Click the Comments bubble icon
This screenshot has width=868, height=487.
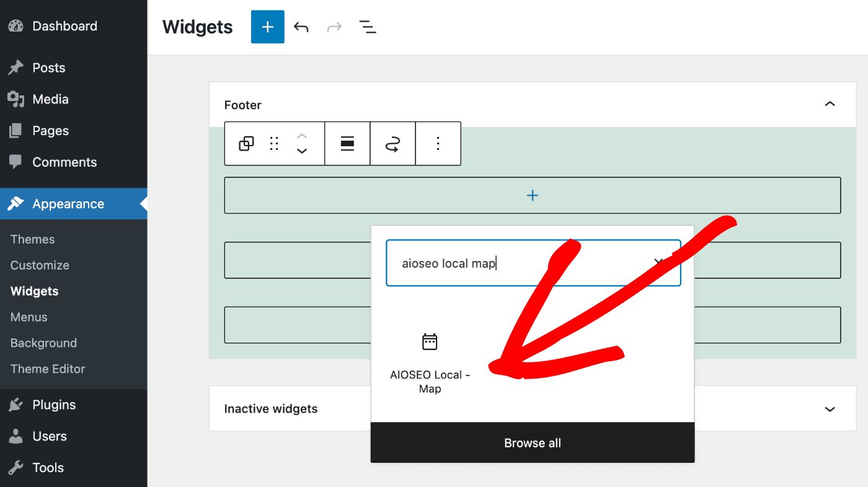pyautogui.click(x=15, y=162)
